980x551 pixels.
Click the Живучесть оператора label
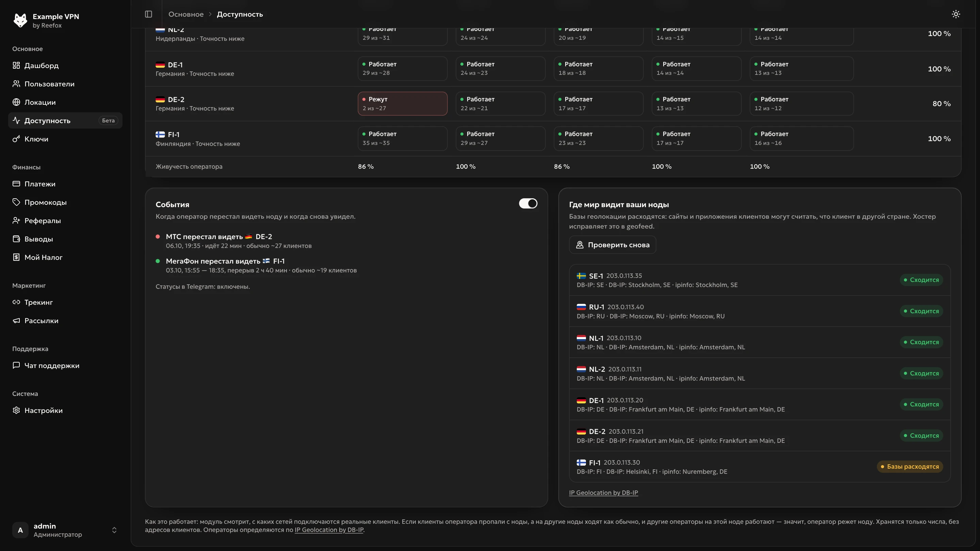(x=189, y=167)
